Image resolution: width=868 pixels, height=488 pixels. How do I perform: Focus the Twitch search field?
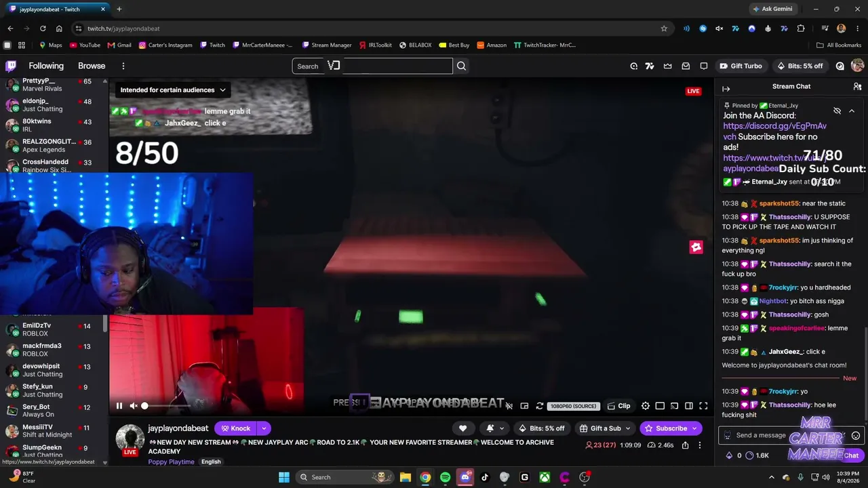372,66
